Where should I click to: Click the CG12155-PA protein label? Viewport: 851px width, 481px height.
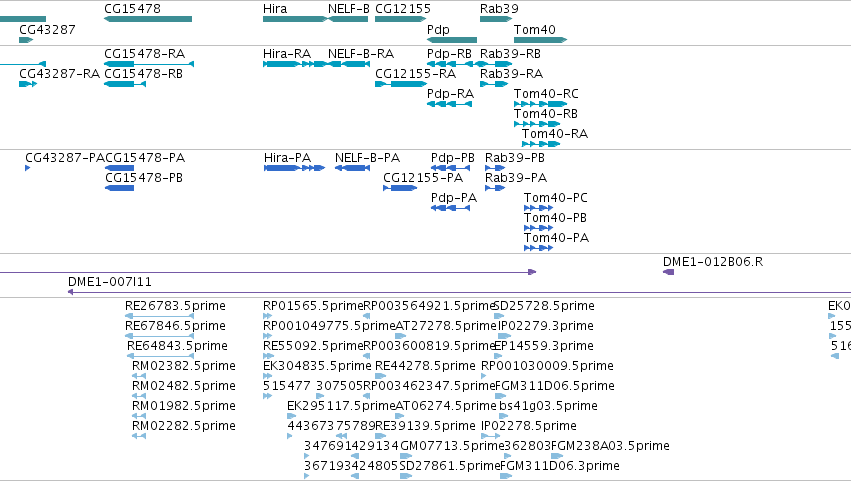click(423, 178)
